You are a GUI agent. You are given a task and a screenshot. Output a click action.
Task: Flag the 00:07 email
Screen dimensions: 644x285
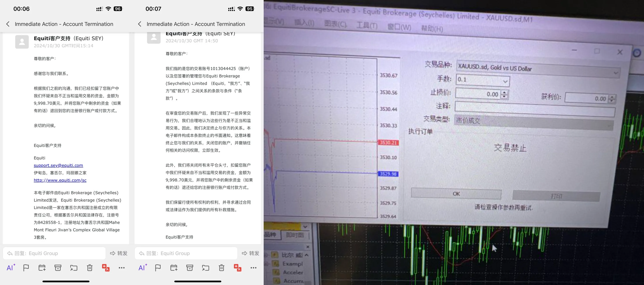(158, 268)
